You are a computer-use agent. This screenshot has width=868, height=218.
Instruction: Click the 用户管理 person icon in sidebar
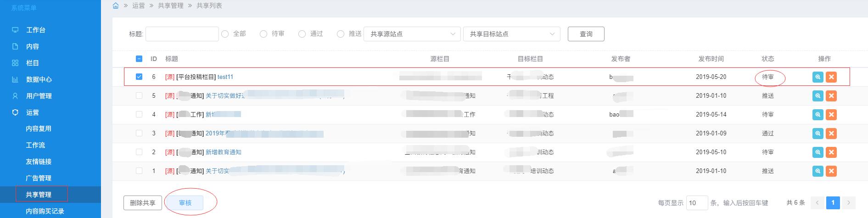point(15,96)
